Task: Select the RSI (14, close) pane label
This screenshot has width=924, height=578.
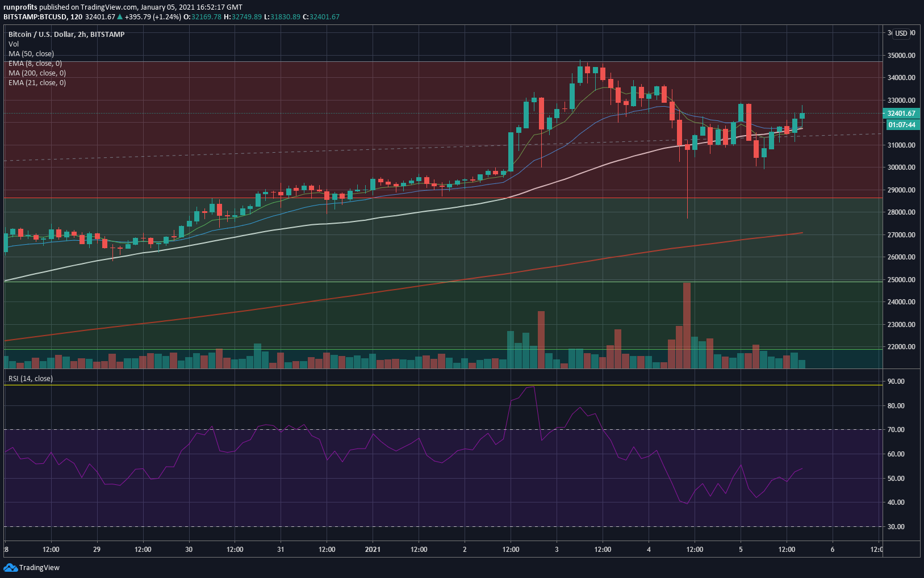Action: [x=31, y=378]
